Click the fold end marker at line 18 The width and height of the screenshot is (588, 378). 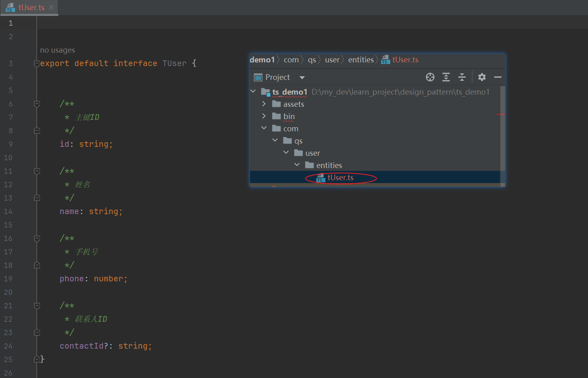point(37,265)
